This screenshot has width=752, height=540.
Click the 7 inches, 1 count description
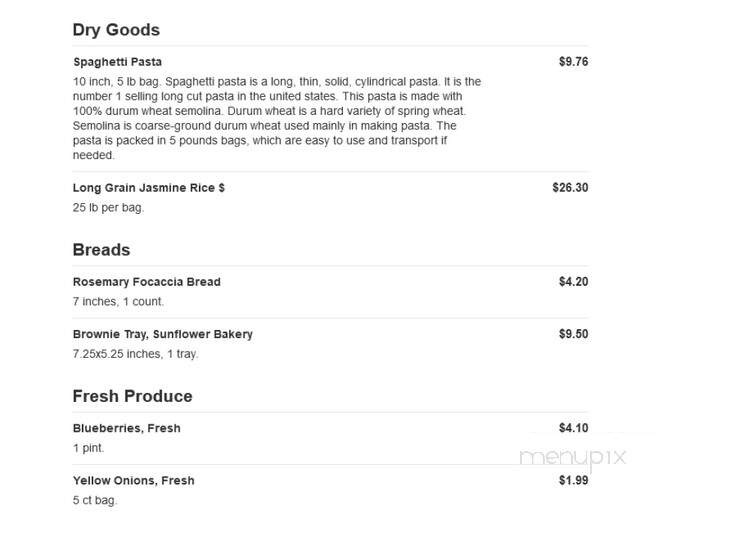(118, 302)
